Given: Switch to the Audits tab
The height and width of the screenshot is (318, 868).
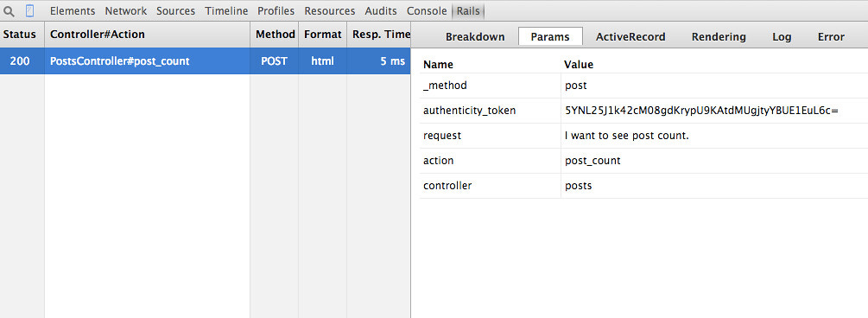Looking at the screenshot, I should tap(381, 11).
